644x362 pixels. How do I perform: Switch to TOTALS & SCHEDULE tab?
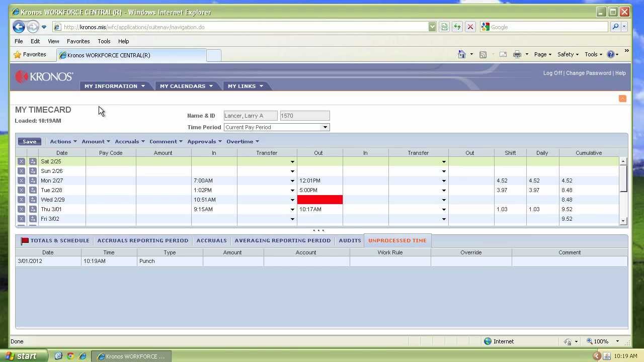click(55, 241)
